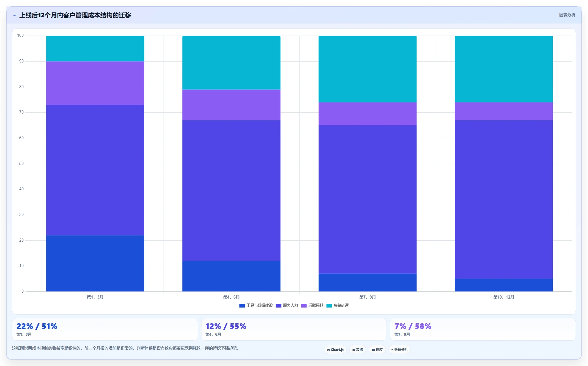Open the 22% / 51% data card

105,329
